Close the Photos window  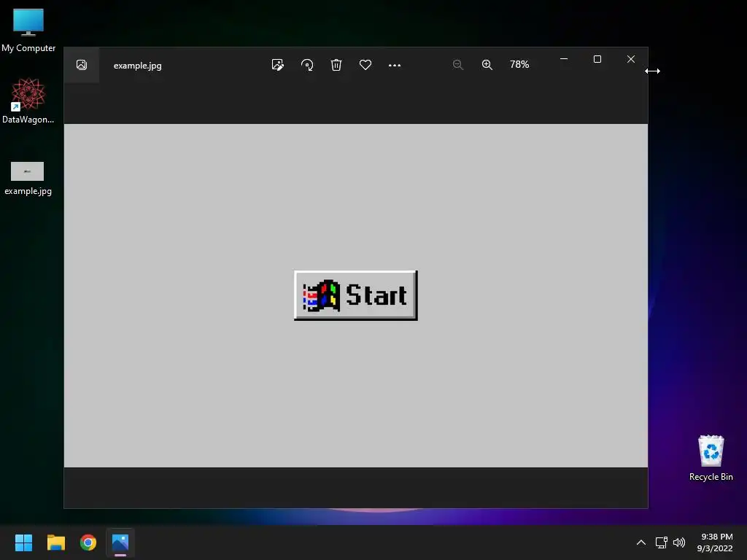coord(631,59)
